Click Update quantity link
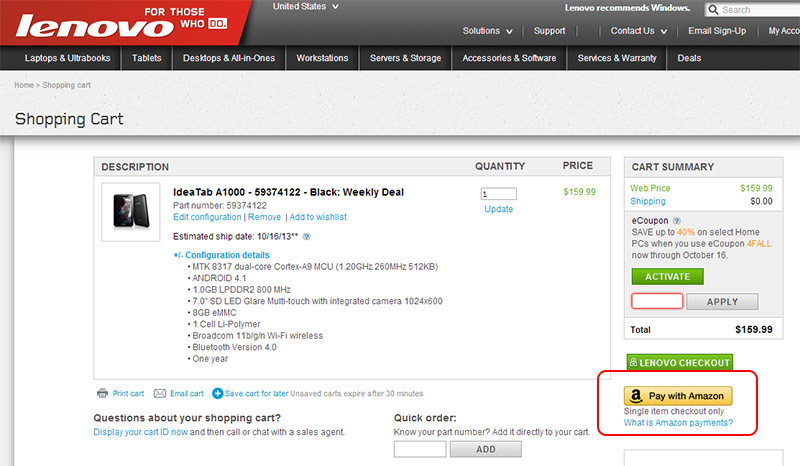800x466 pixels. pyautogui.click(x=498, y=209)
